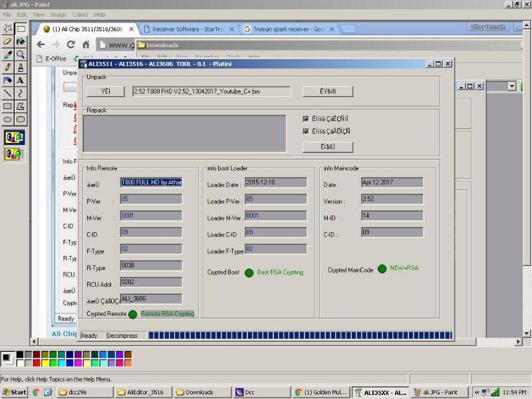The height and width of the screenshot is (399, 532).
Task: Open the View menu
Action: coord(39,15)
